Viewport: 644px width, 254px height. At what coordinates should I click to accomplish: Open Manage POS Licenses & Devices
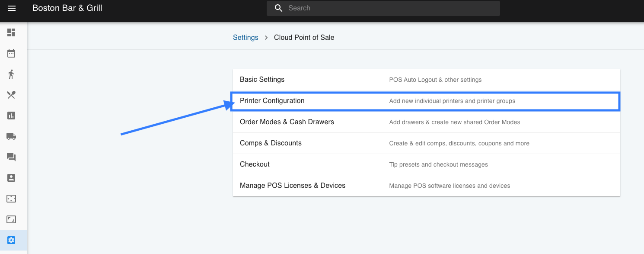click(292, 186)
